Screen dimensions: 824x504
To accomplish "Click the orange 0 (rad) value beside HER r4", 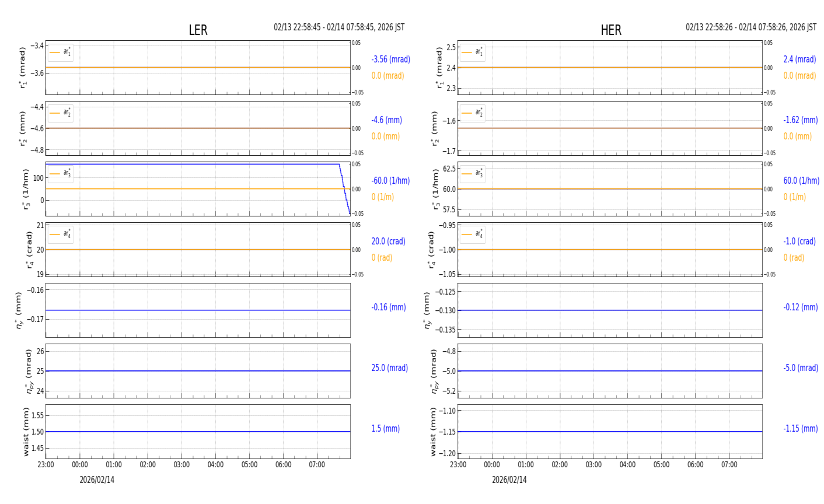I will click(x=794, y=258).
